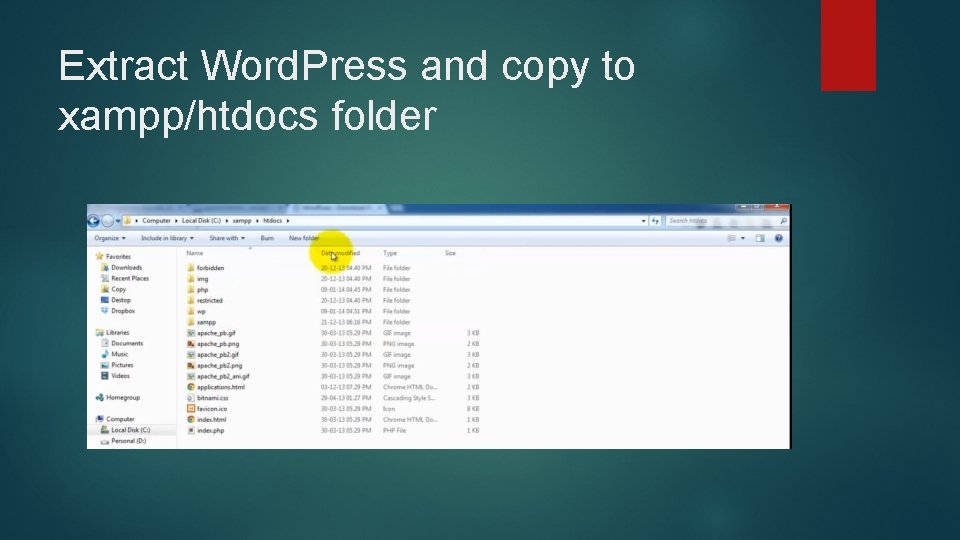This screenshot has width=960, height=540.
Task: Expand the address bar history dropdown arrow
Action: [x=643, y=221]
